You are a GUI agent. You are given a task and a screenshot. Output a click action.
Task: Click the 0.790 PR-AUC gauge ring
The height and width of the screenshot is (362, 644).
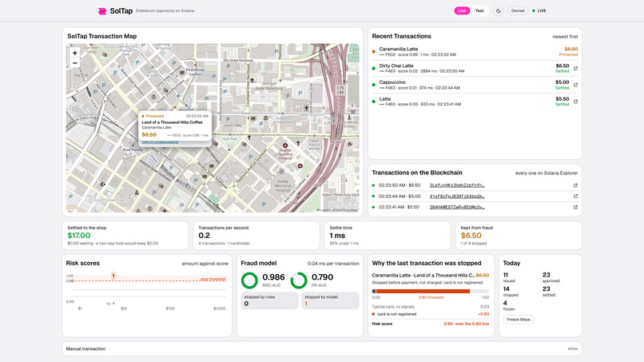(x=299, y=280)
